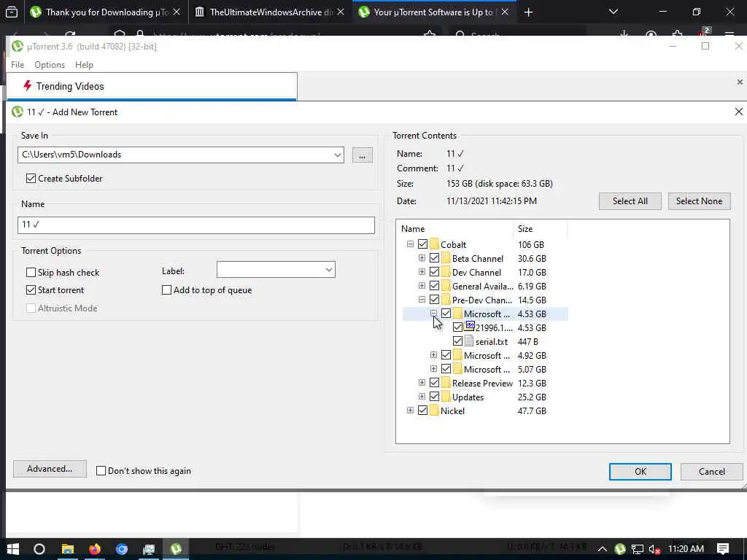This screenshot has width=747, height=560.
Task: Uncheck the Beta Channel checkbox
Action: pos(434,258)
